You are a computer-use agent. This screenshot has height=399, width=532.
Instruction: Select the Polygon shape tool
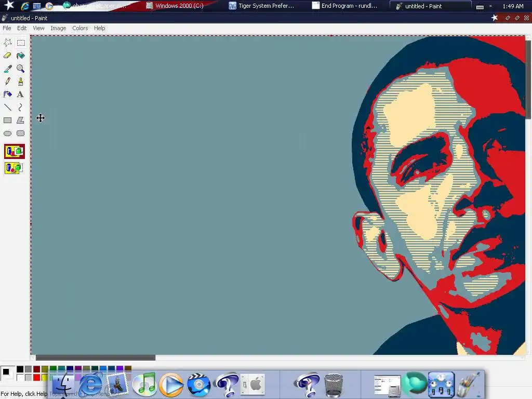[21, 120]
